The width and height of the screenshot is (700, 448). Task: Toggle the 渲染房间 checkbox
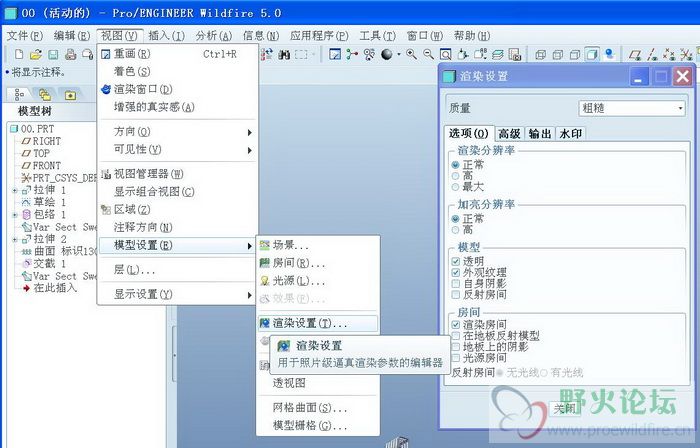455,325
